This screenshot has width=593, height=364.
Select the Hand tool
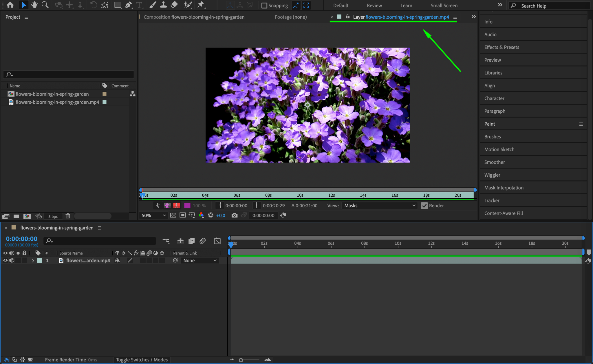[x=34, y=5]
